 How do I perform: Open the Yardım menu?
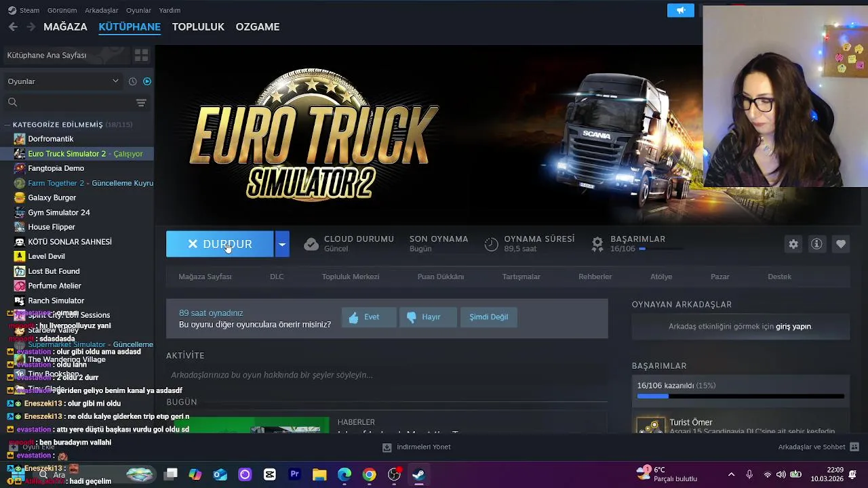coord(170,10)
